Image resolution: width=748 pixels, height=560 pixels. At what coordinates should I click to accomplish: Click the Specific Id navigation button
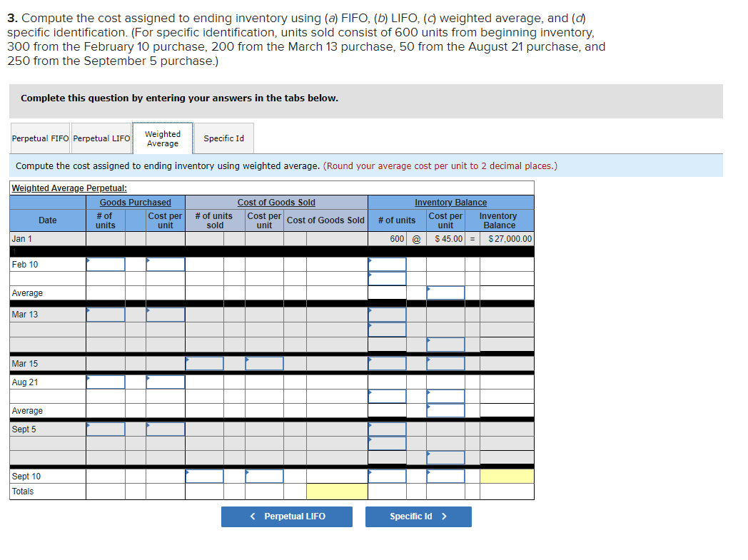(418, 516)
